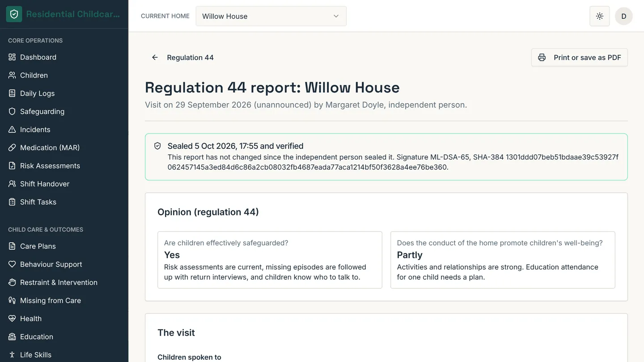The image size is (644, 362).
Task: Click the CORE OPERATIONS section label
Action: point(35,41)
